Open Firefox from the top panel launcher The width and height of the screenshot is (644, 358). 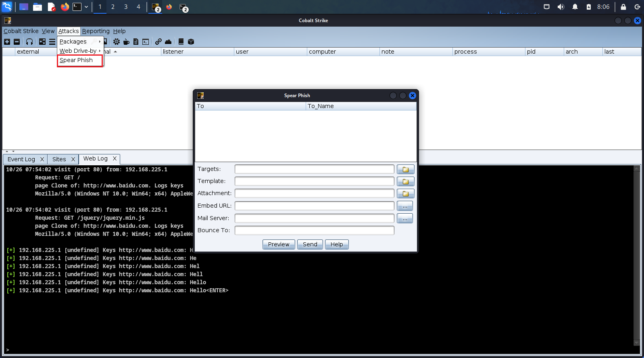tap(65, 7)
